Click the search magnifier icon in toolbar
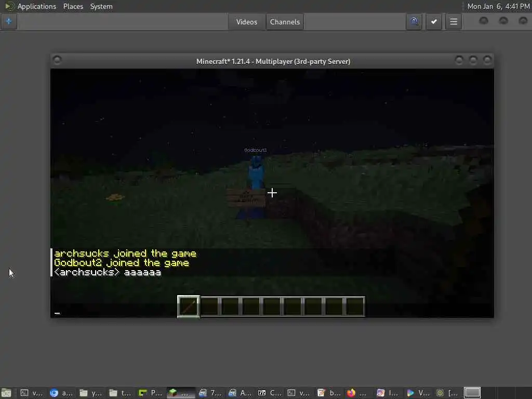Screen dimensions: 532x399 tap(414, 22)
